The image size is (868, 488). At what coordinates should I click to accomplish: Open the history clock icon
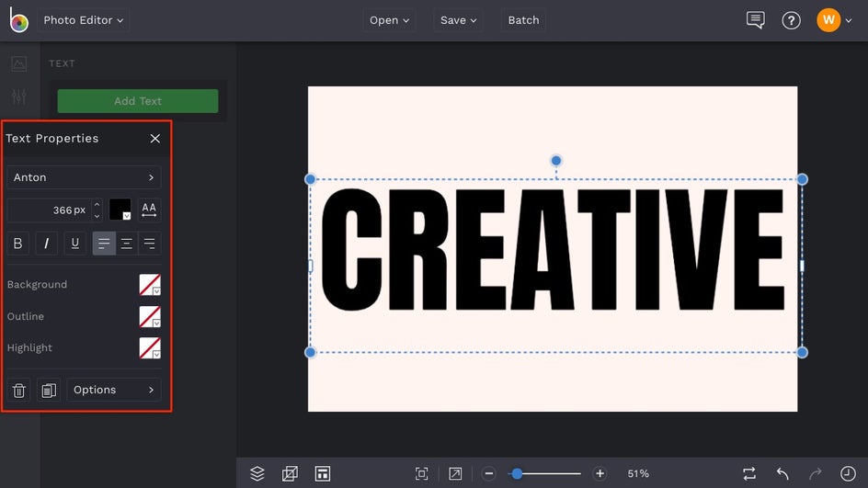pyautogui.click(x=848, y=473)
